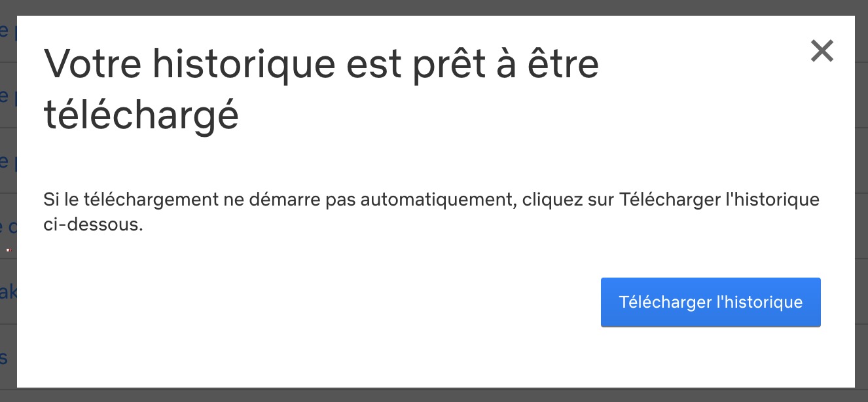Open the background link showing 'ak'

click(x=8, y=291)
